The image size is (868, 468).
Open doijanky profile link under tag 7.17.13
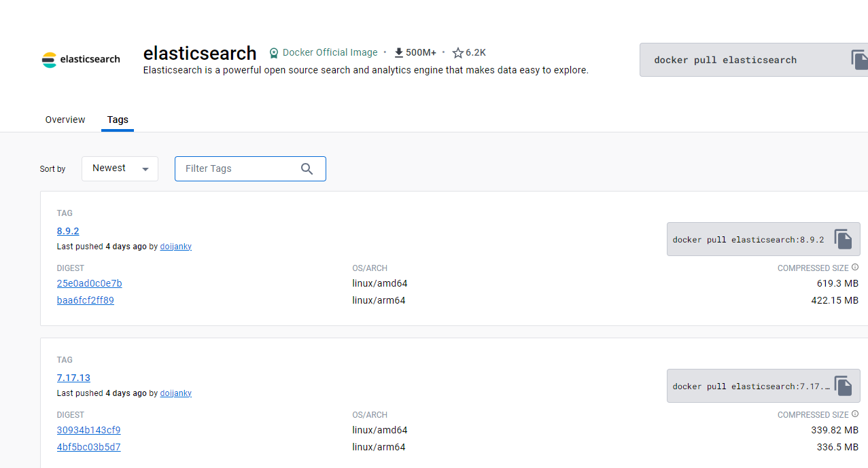tap(176, 393)
